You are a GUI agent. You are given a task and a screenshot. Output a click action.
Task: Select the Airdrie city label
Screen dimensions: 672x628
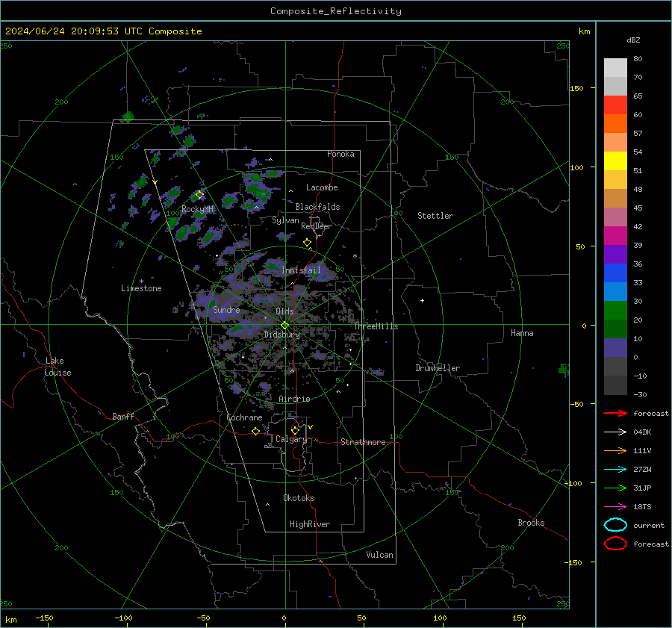tap(294, 399)
